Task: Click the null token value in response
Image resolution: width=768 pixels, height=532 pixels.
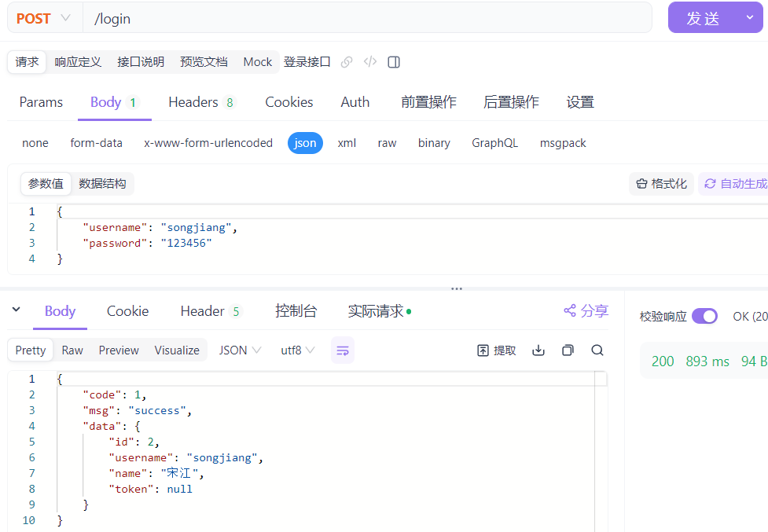Action: (180, 489)
